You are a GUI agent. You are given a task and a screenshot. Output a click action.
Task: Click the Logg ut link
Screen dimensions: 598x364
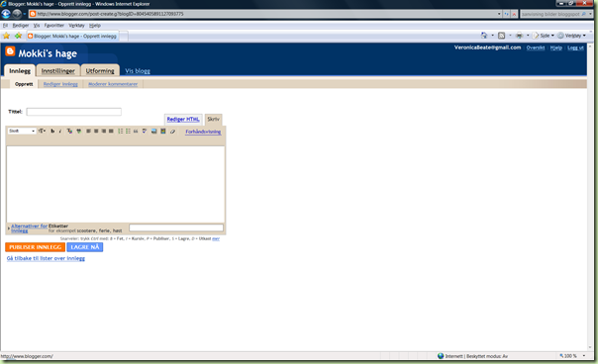(x=575, y=47)
